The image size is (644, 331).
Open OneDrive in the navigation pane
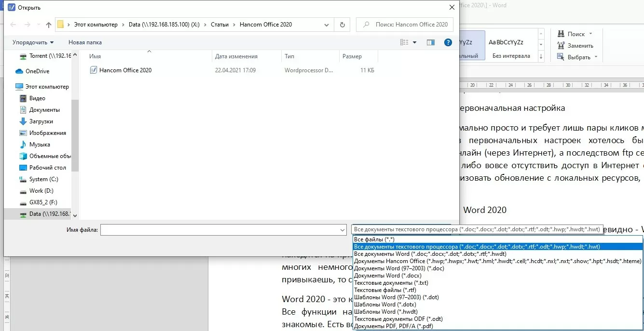(37, 71)
